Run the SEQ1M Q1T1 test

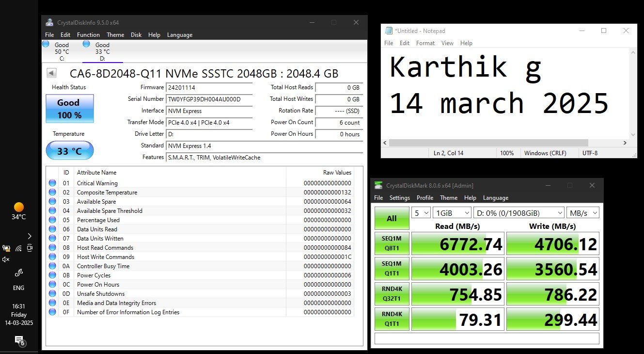[392, 269]
